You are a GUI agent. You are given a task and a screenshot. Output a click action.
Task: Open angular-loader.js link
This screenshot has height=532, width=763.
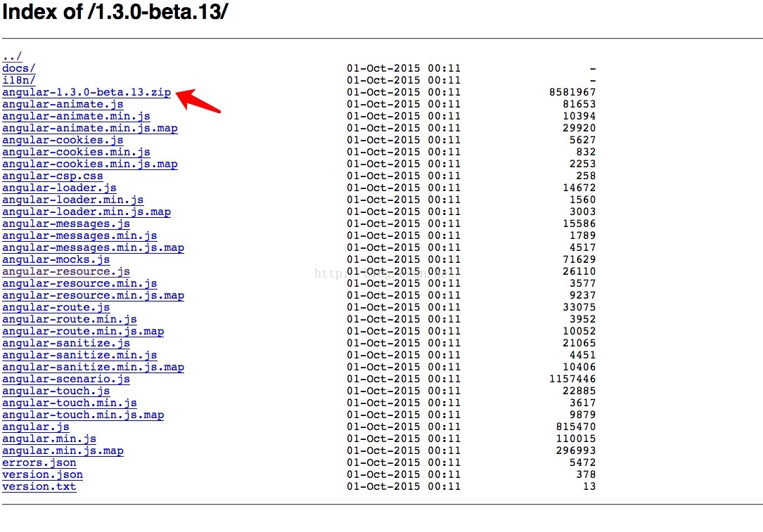(59, 188)
